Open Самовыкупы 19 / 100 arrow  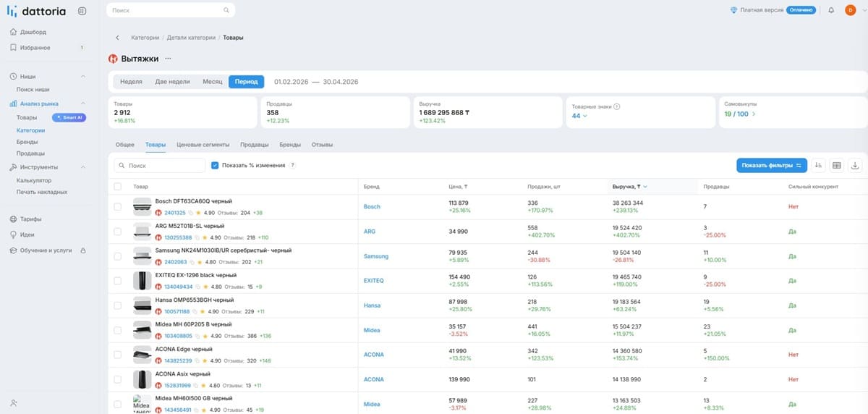[x=753, y=114]
